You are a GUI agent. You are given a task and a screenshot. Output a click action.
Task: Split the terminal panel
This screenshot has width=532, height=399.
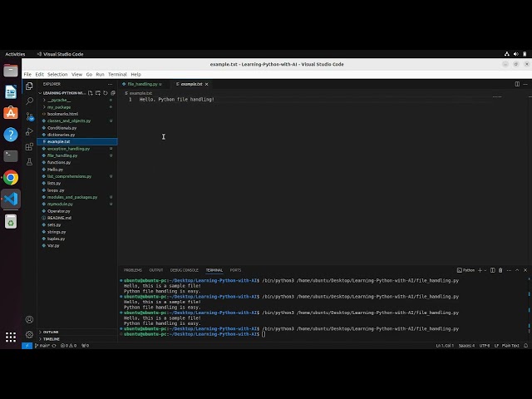pos(493,270)
